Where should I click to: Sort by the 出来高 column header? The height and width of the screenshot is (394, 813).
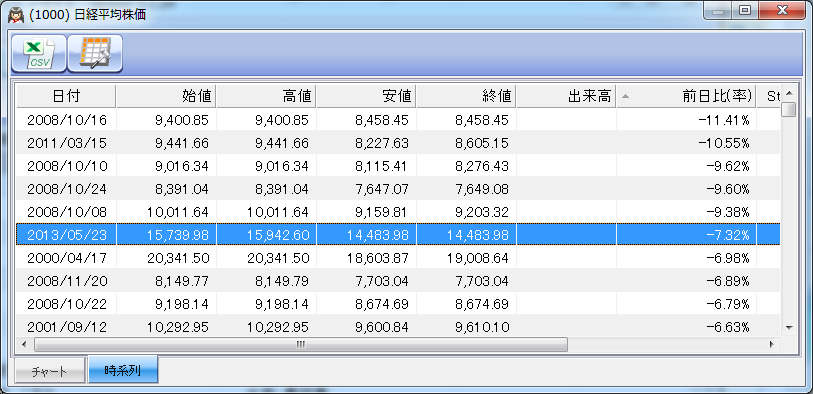click(567, 96)
